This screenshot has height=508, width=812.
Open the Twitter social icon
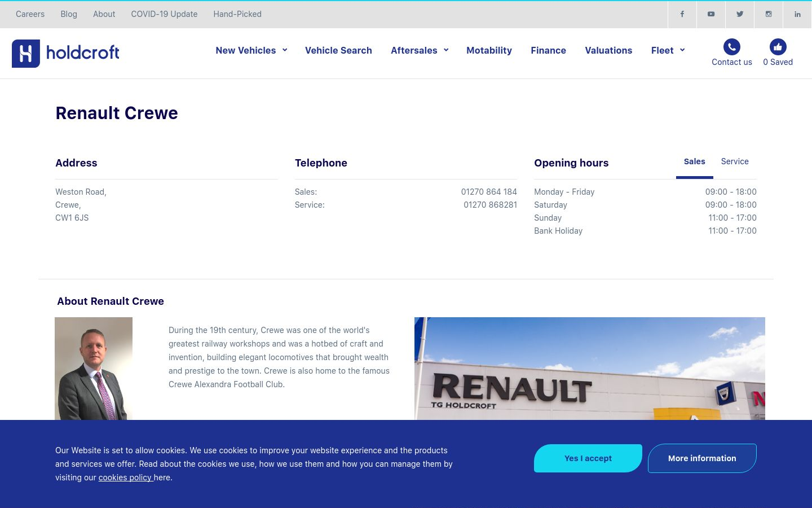pos(740,14)
